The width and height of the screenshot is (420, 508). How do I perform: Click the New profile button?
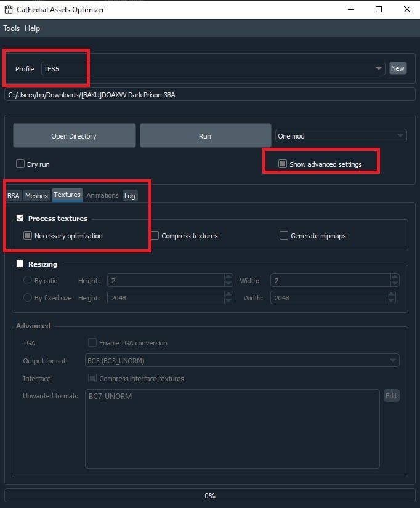(397, 68)
